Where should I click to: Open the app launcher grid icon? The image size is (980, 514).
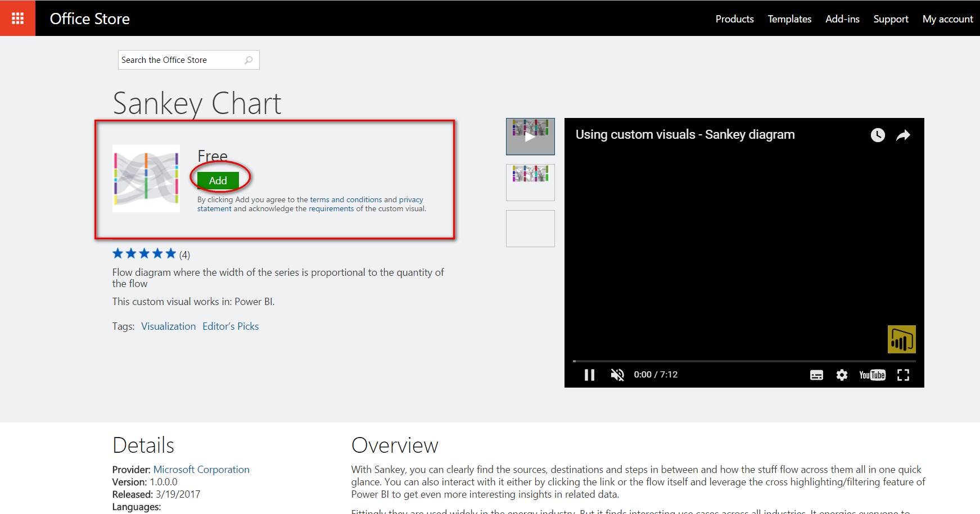click(x=17, y=18)
